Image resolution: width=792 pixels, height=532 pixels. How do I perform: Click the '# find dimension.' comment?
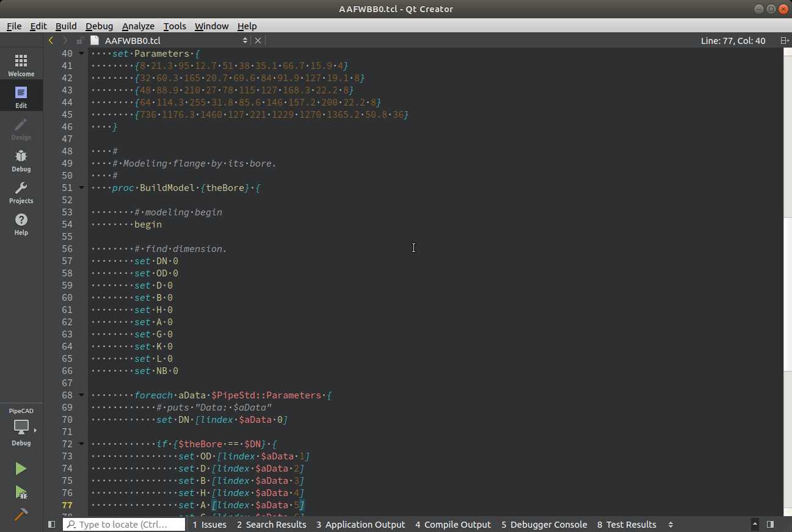[181, 248]
